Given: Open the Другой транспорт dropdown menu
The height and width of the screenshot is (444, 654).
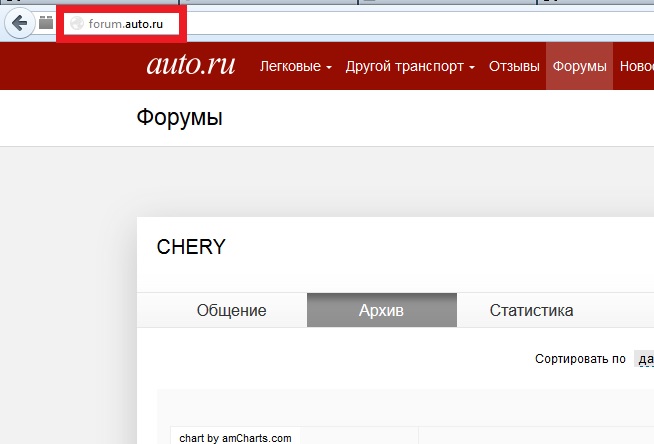Looking at the screenshot, I should click(410, 66).
